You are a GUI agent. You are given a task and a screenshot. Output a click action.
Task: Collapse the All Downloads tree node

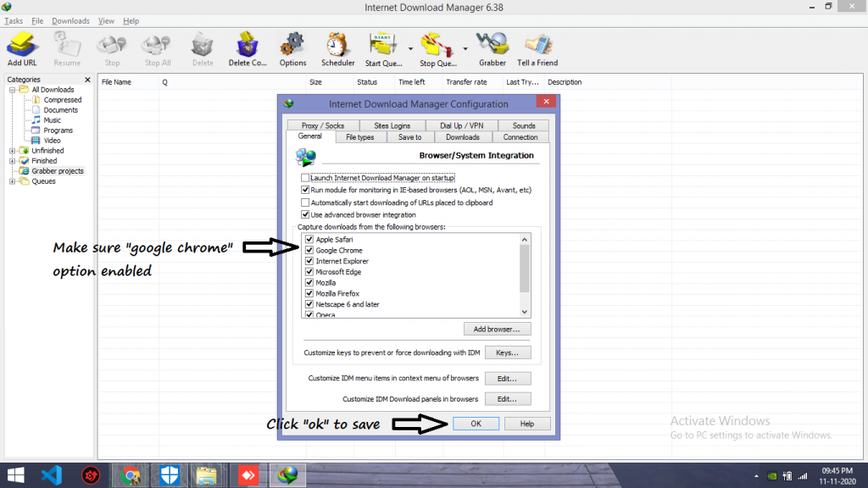pos(12,90)
